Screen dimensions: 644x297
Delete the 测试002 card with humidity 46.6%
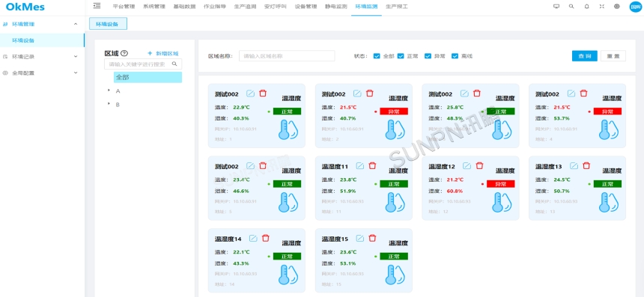click(x=263, y=166)
